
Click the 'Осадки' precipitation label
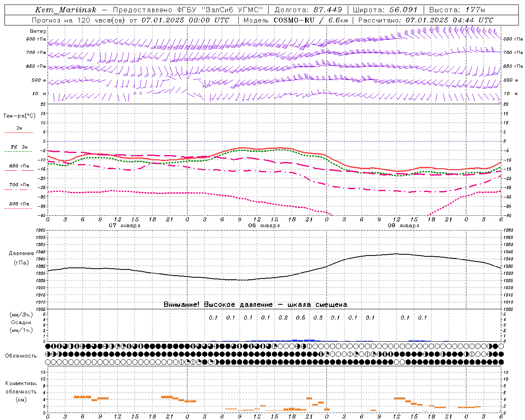pyautogui.click(x=21, y=322)
